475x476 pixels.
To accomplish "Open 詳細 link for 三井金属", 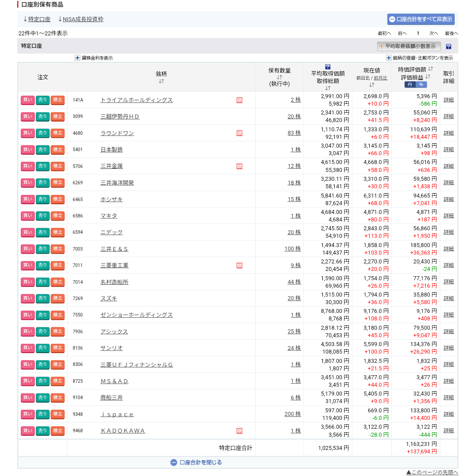I will pyautogui.click(x=448, y=166).
